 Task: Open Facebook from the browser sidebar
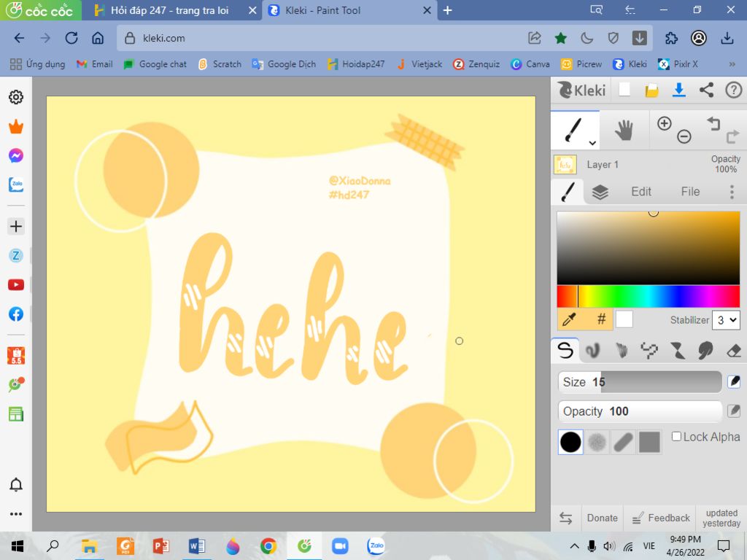click(16, 314)
